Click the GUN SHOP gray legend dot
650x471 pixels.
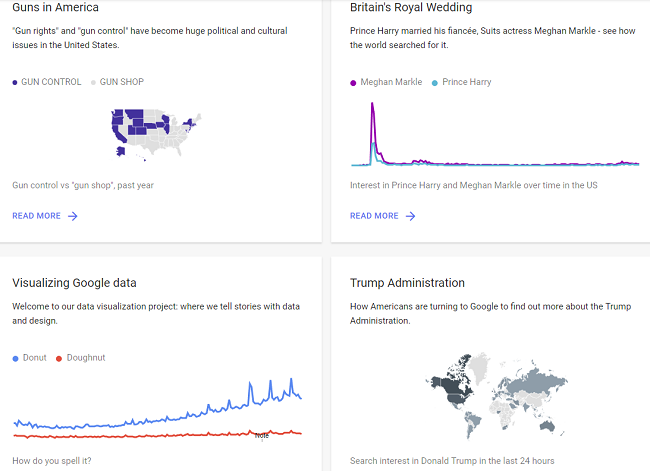coord(93,83)
